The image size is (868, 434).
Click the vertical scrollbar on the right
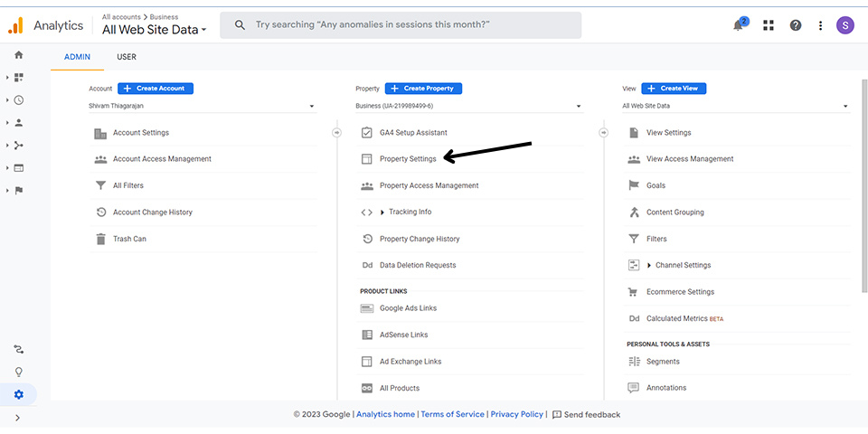[864, 185]
